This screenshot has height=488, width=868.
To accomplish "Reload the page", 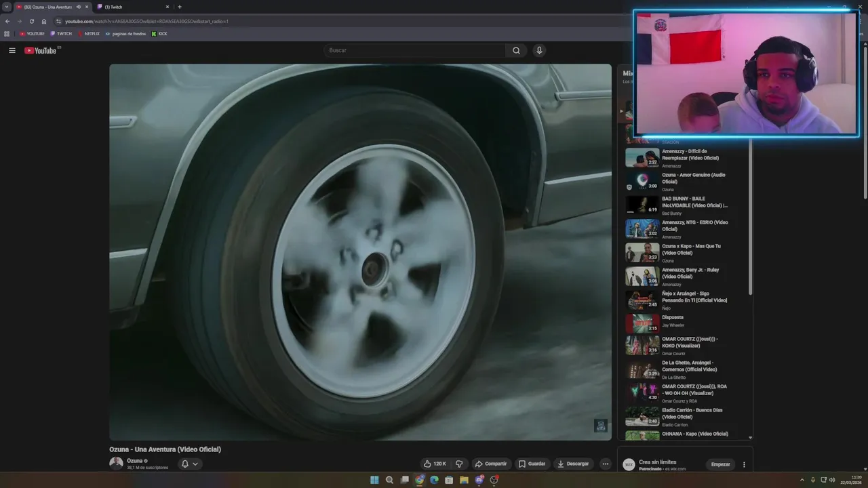I will click(x=32, y=21).
